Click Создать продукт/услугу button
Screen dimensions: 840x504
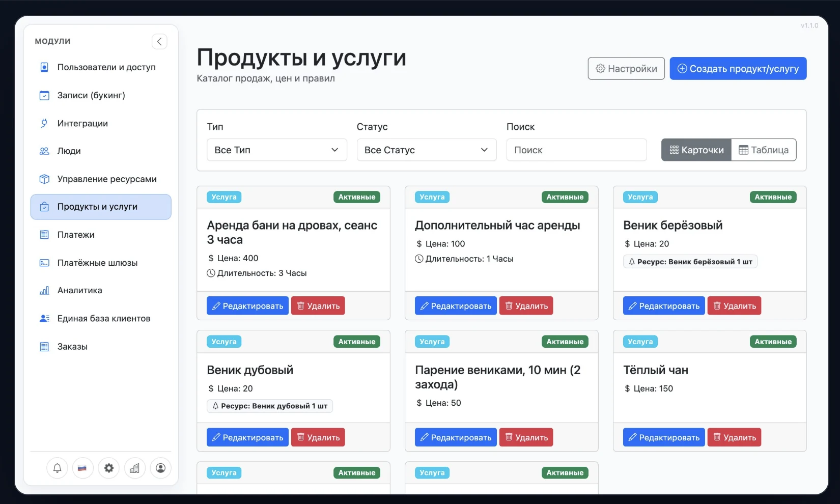tap(738, 68)
